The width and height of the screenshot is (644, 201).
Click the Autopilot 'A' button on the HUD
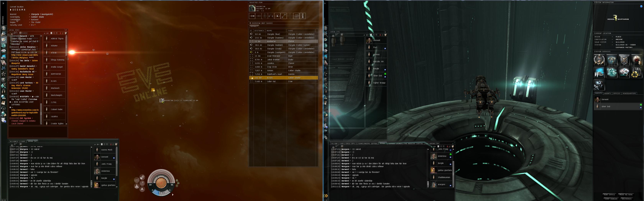tap(142, 189)
